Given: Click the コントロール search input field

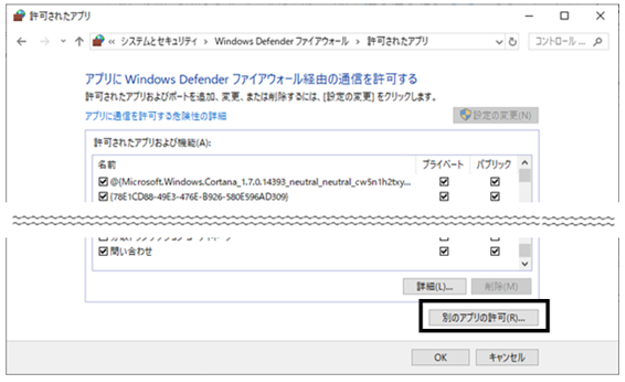Looking at the screenshot, I should [x=561, y=41].
